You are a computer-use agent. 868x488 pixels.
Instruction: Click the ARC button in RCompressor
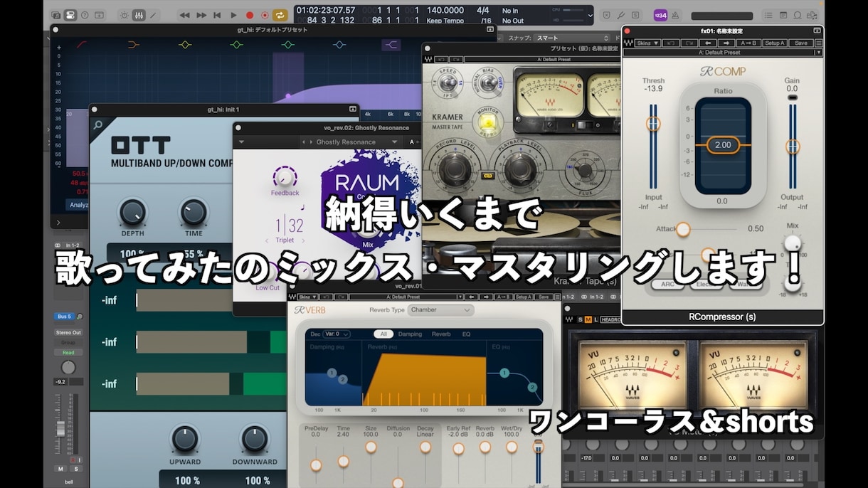[668, 285]
